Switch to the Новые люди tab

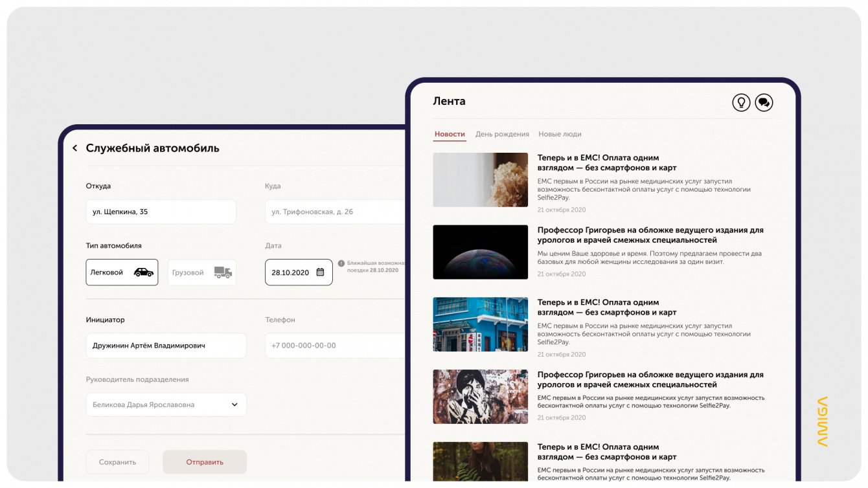click(x=560, y=135)
